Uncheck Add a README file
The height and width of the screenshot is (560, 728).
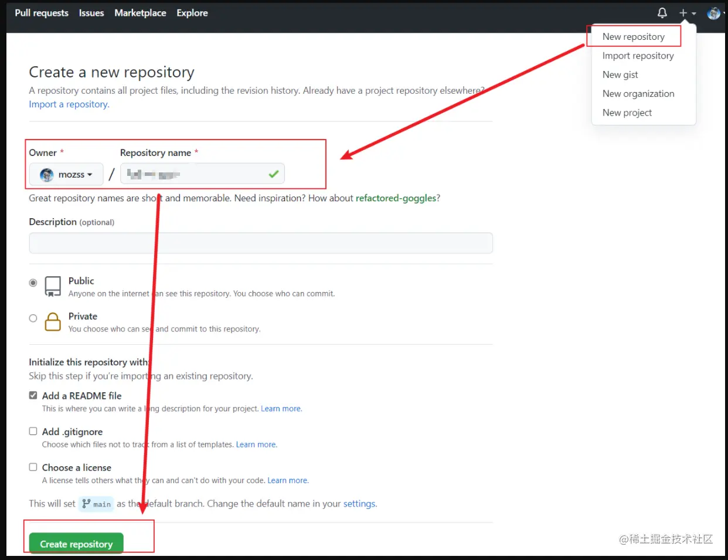click(33, 395)
